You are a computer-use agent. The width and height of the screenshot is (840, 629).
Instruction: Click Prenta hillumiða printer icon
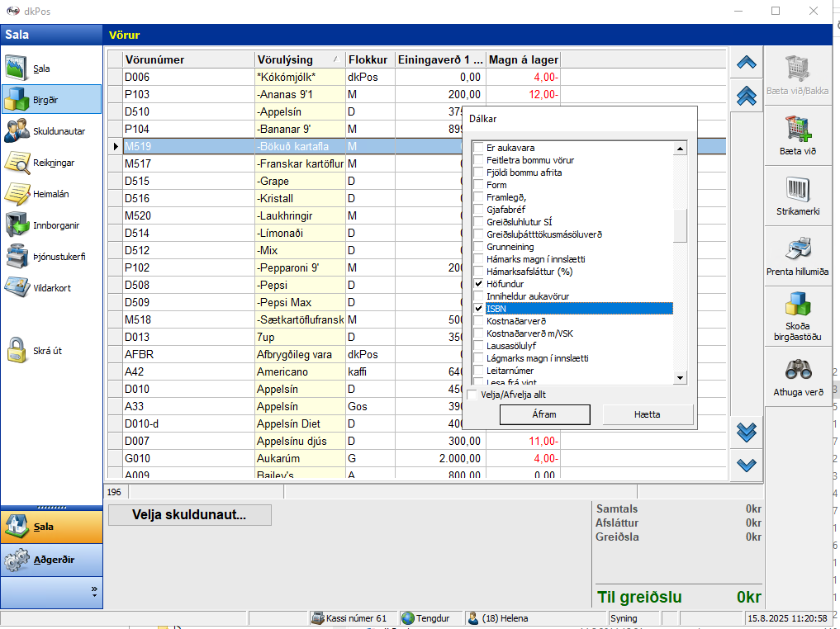[x=798, y=255]
